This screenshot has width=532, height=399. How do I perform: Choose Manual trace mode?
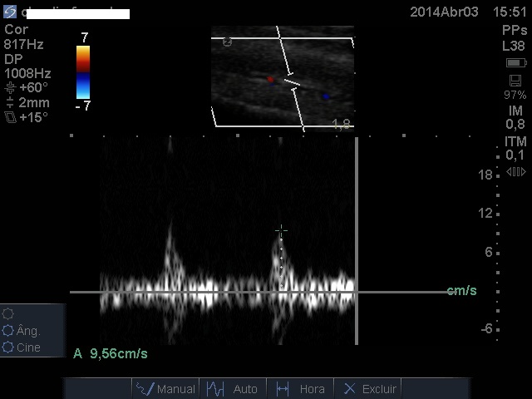tap(166, 388)
